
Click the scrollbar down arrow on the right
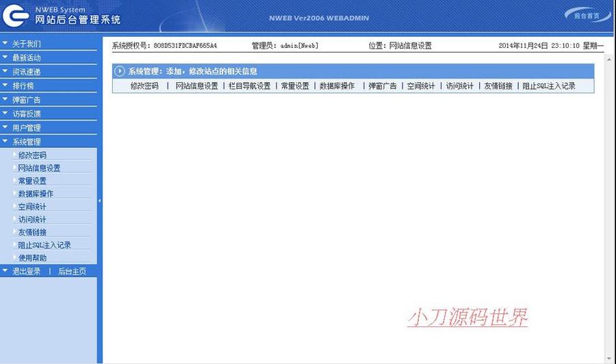click(x=609, y=359)
